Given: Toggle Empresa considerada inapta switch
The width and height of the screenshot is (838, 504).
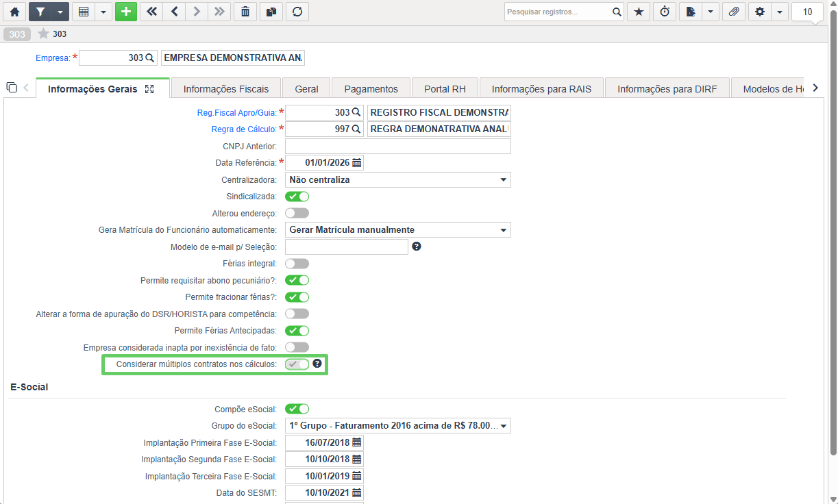Looking at the screenshot, I should coord(297,347).
